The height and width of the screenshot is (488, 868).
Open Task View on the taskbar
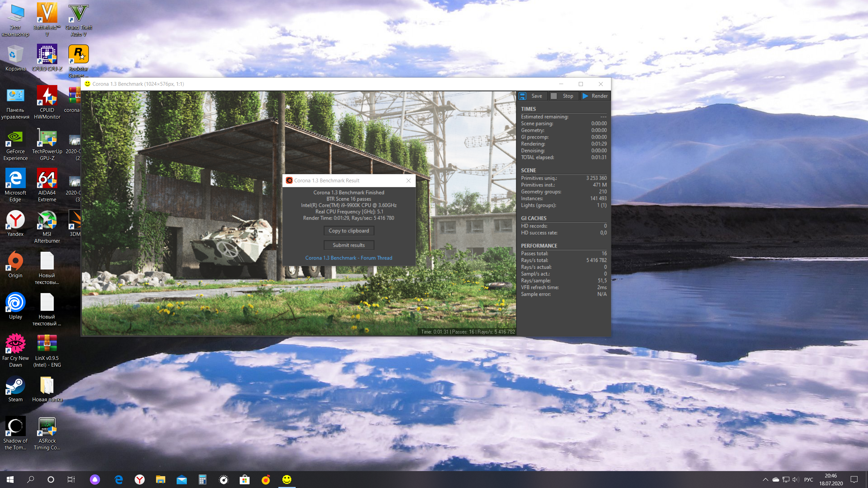(71, 480)
